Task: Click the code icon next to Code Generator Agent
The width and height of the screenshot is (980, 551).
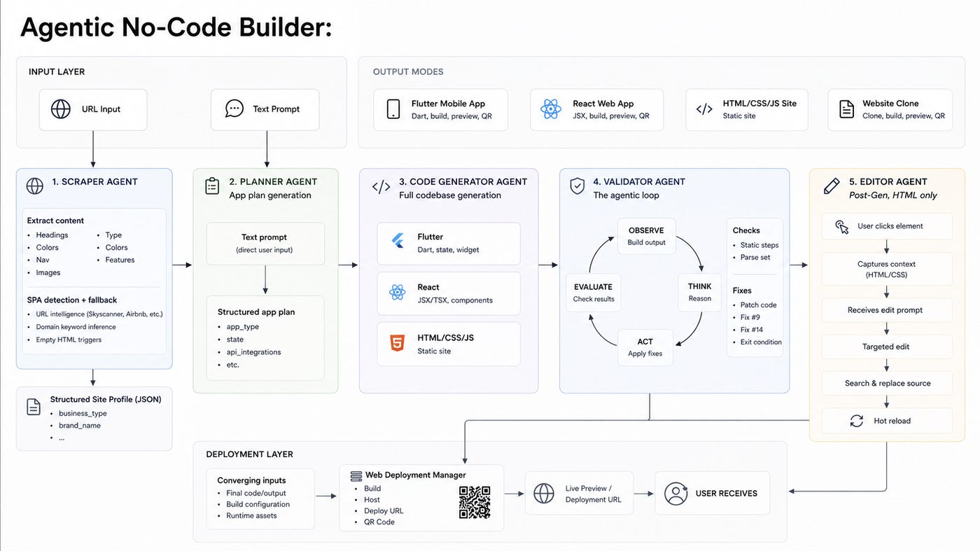Action: coord(381,187)
